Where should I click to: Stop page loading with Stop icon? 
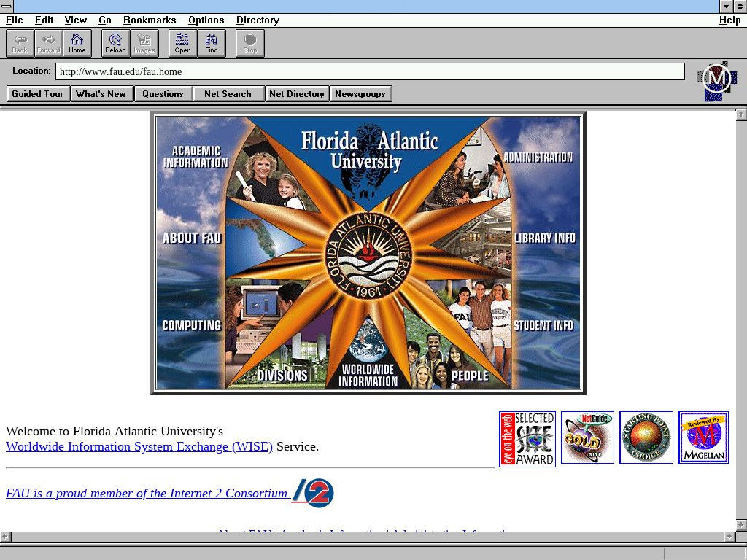[x=250, y=43]
